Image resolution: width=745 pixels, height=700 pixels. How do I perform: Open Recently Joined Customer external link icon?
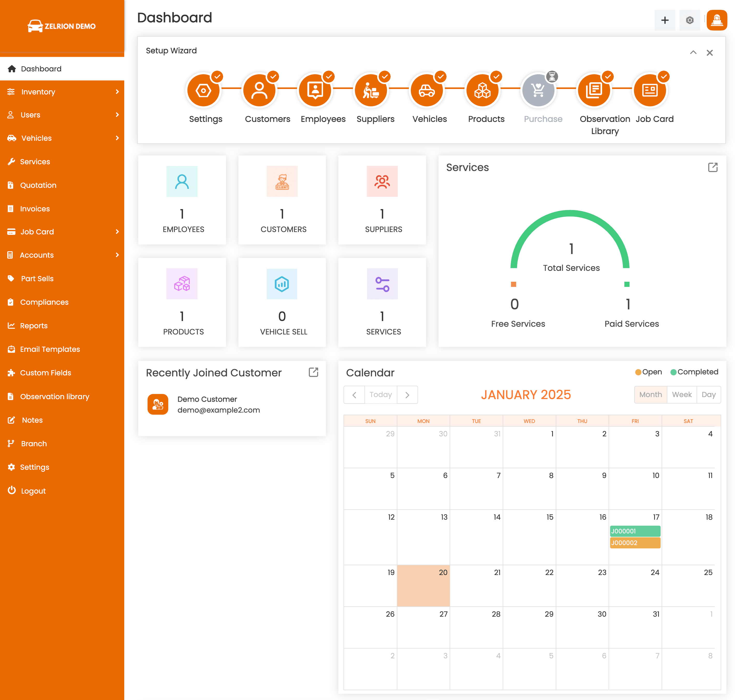click(x=313, y=372)
